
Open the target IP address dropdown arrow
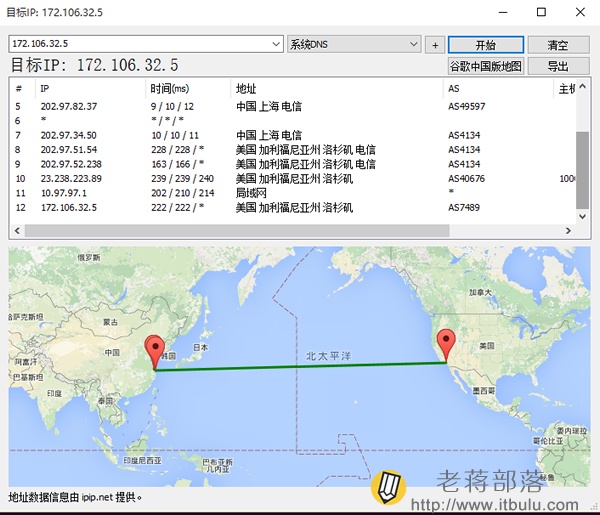pyautogui.click(x=276, y=44)
